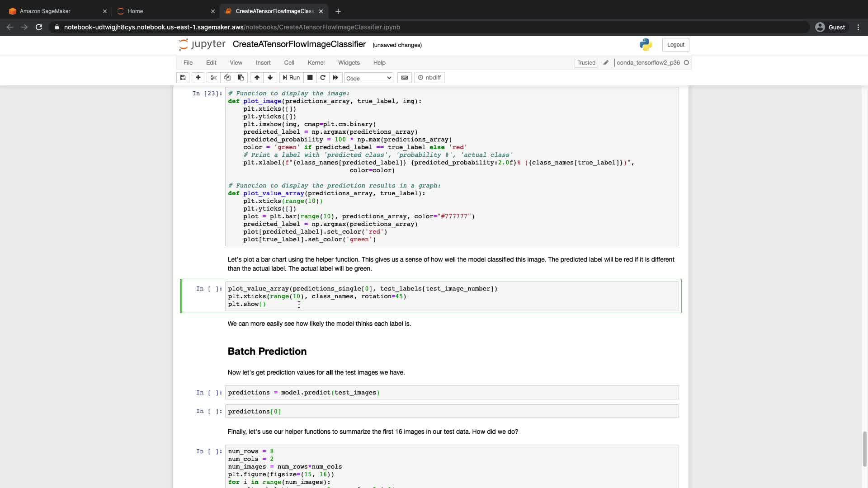Open the Widgets menu
868x488 pixels.
[x=349, y=63]
